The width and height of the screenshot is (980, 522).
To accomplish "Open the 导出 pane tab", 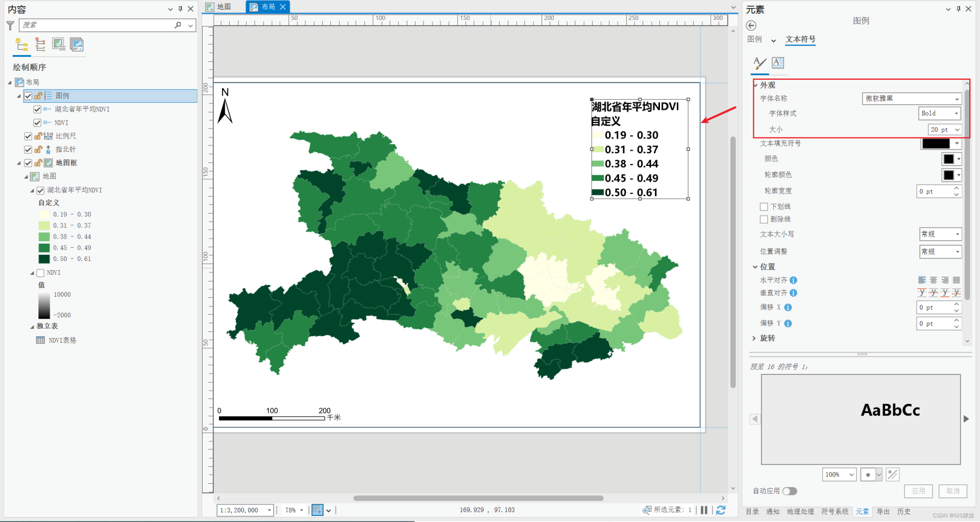I will [883, 511].
